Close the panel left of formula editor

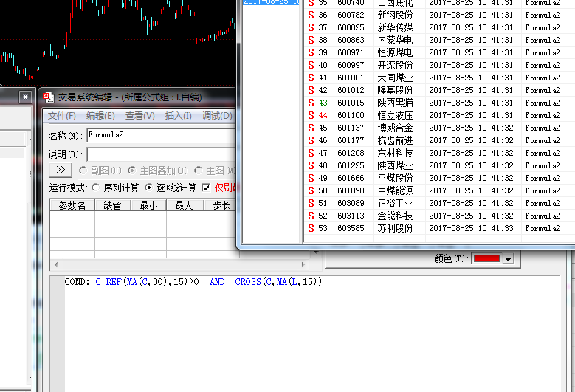25,97
